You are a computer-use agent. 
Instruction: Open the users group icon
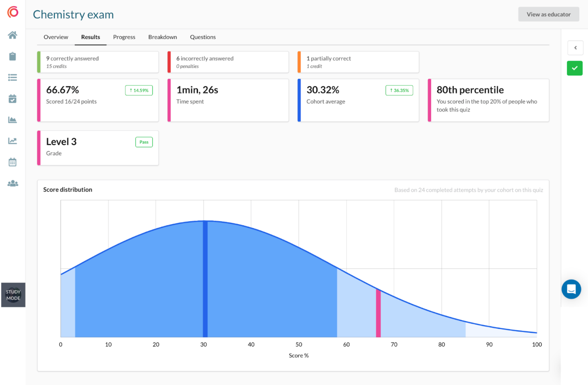coord(12,183)
